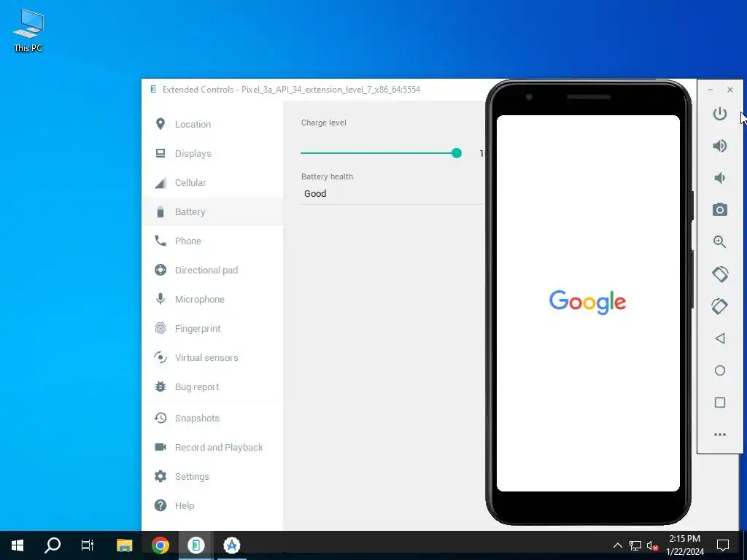The height and width of the screenshot is (560, 747).
Task: Select the This PC desktop icon
Action: tap(28, 29)
